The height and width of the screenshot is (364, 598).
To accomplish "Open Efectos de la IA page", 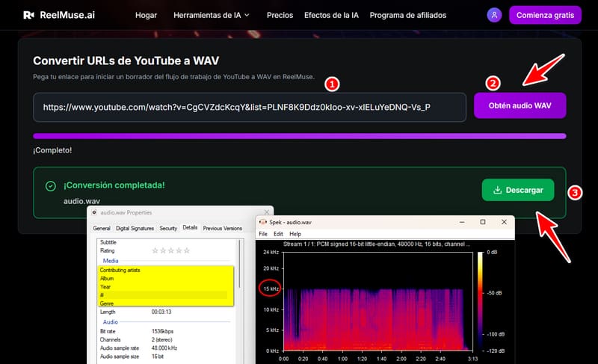I will (331, 15).
